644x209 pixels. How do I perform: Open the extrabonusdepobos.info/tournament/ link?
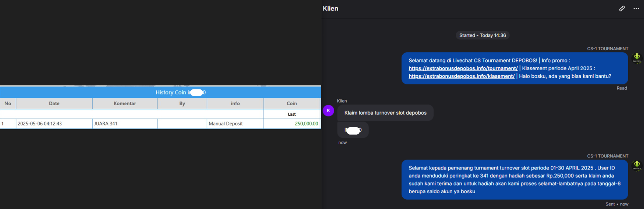tap(463, 68)
